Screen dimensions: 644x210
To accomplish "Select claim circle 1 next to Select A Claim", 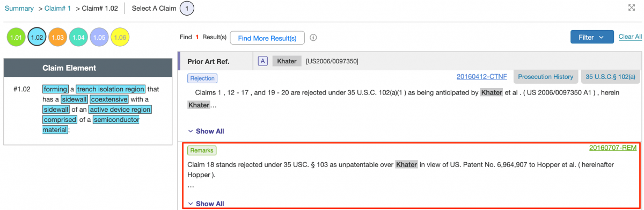I will click(187, 8).
